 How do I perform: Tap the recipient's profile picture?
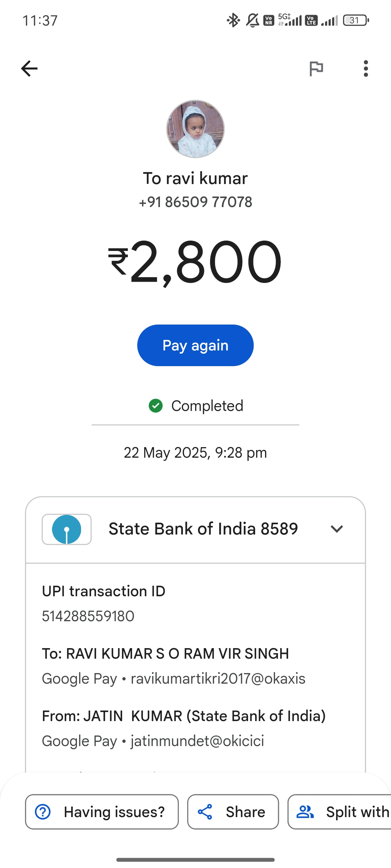pyautogui.click(x=195, y=129)
